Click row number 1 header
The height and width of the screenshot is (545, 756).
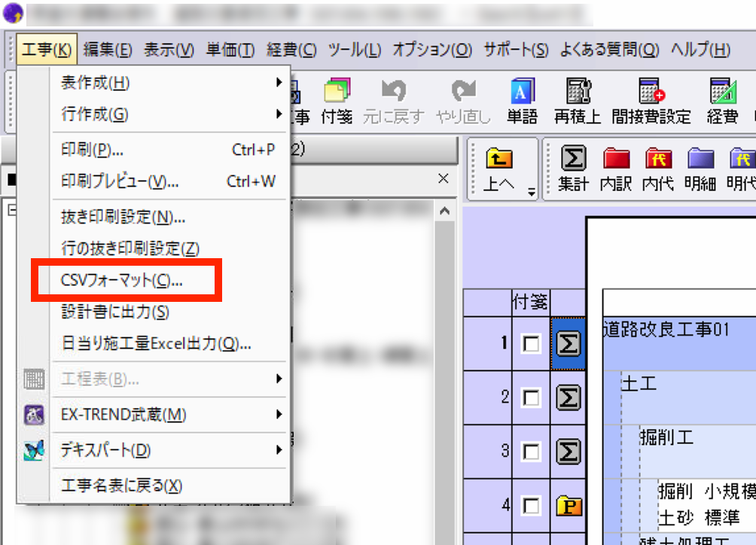487,343
